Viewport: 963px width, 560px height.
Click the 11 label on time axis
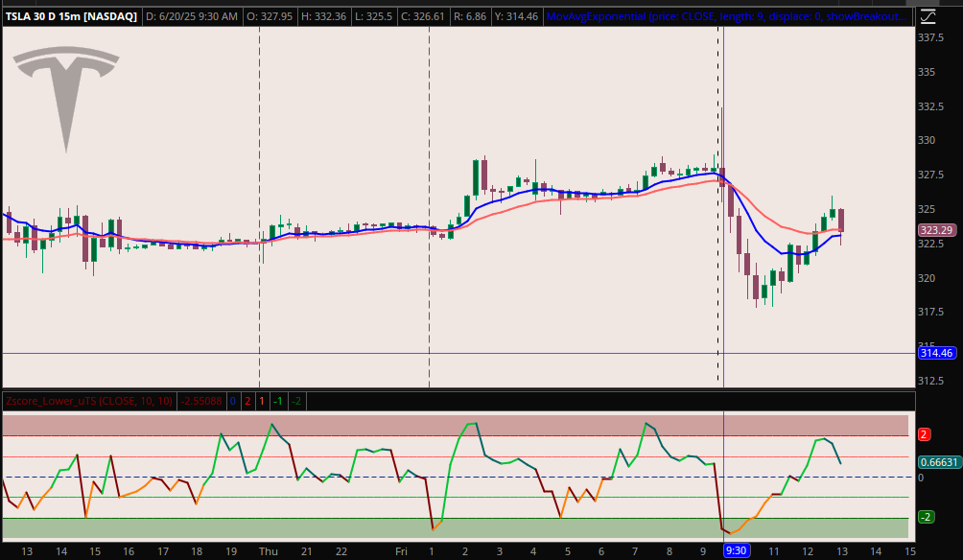coord(774,551)
